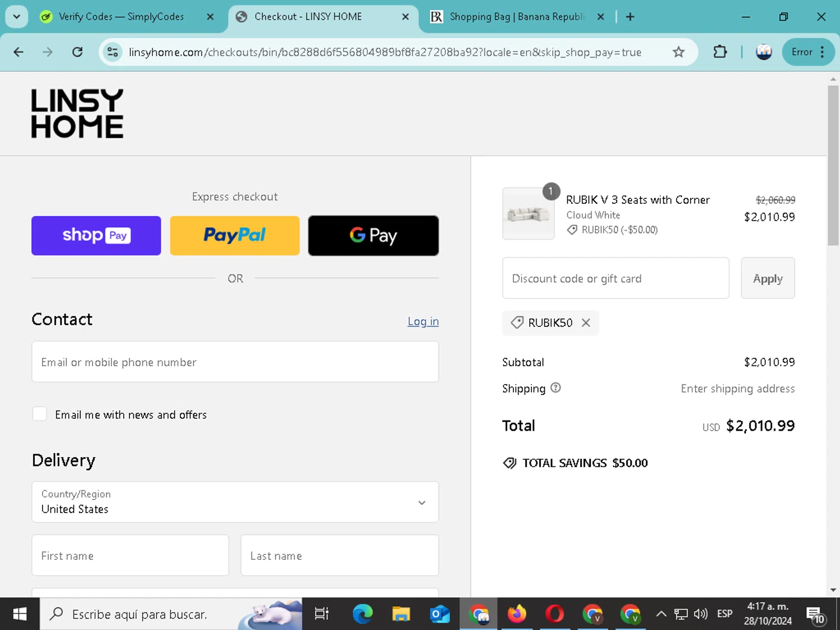This screenshot has height=630, width=840.
Task: Switch to the Shopping Bag Banana Republic tab
Action: point(517,17)
